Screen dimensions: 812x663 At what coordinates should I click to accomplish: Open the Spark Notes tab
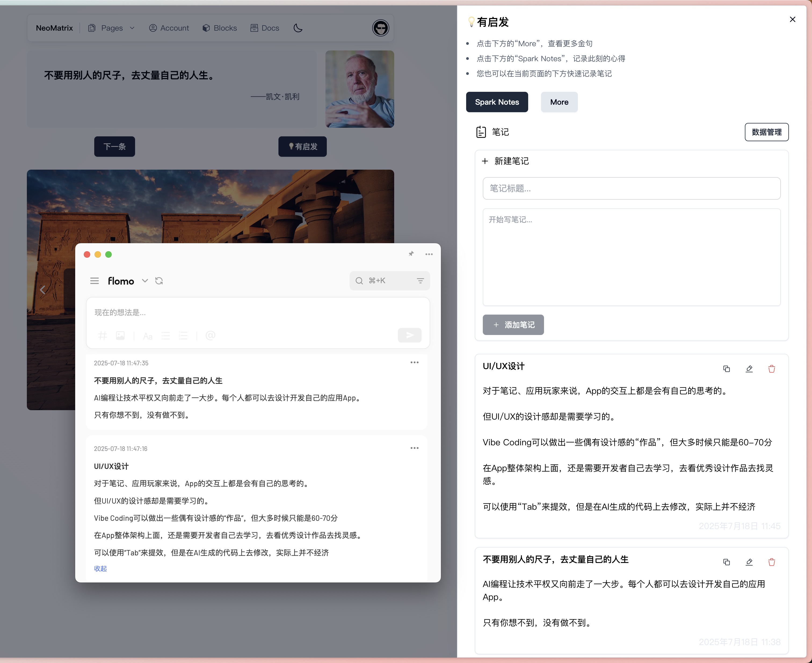pos(497,102)
